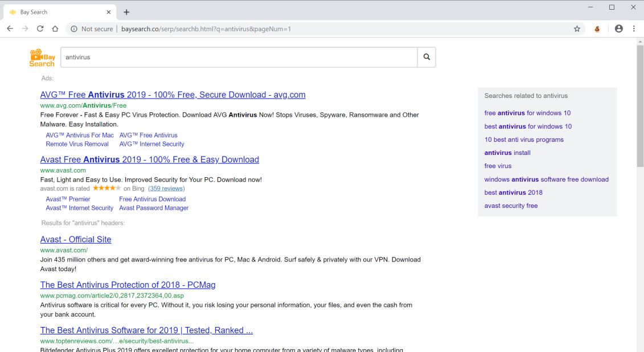Image resolution: width=644 pixels, height=352 pixels.
Task: Open The Best Antivirus Protection 2018 PCMag
Action: pos(128,285)
